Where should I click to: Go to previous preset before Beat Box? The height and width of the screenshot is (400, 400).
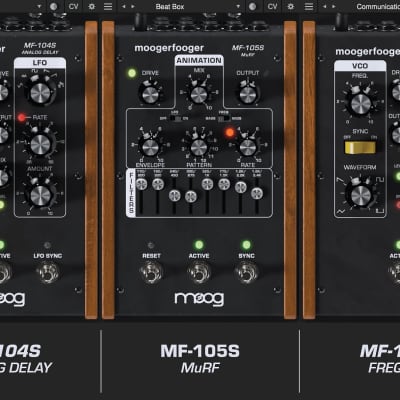click(x=124, y=6)
